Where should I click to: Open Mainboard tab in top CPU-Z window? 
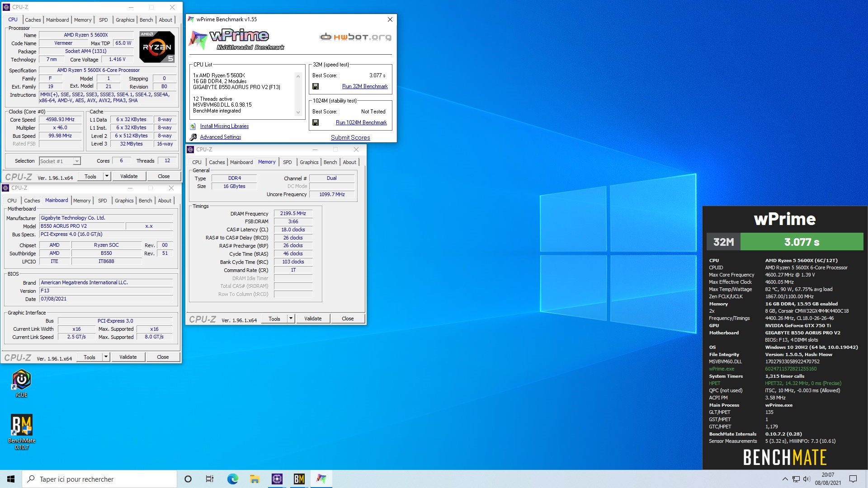pyautogui.click(x=57, y=20)
